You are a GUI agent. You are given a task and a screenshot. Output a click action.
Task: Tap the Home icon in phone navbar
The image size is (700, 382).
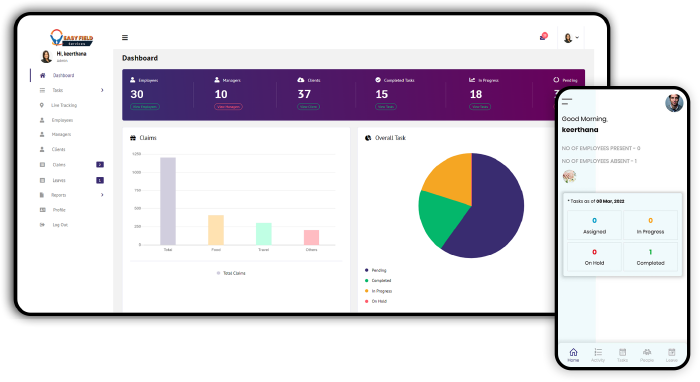tap(573, 352)
